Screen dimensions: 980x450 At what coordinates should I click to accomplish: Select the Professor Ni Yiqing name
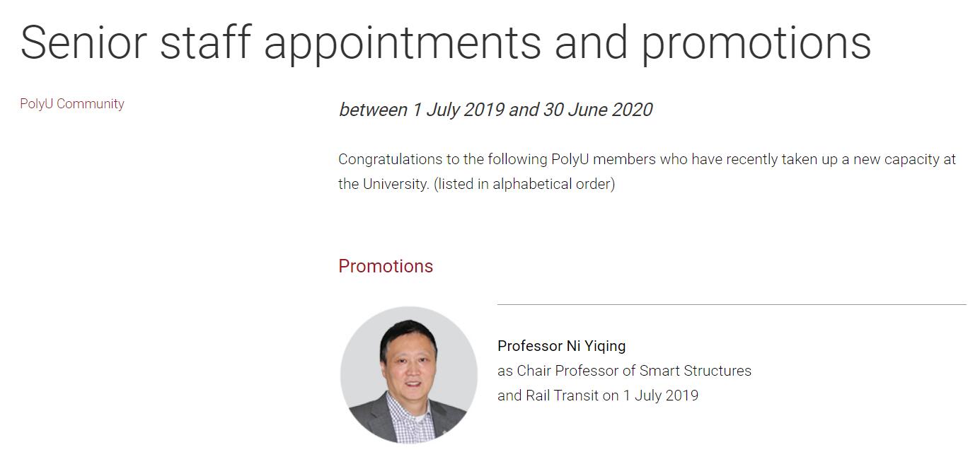tap(561, 346)
